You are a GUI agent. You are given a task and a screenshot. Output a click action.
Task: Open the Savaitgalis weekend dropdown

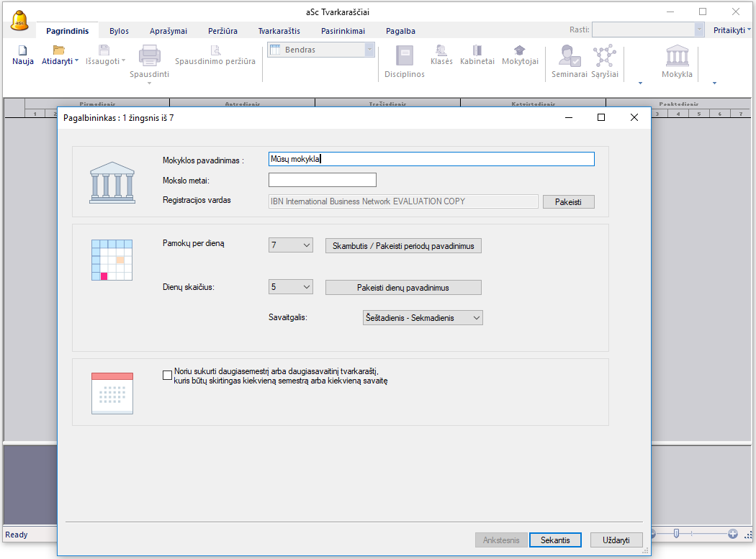pos(423,318)
